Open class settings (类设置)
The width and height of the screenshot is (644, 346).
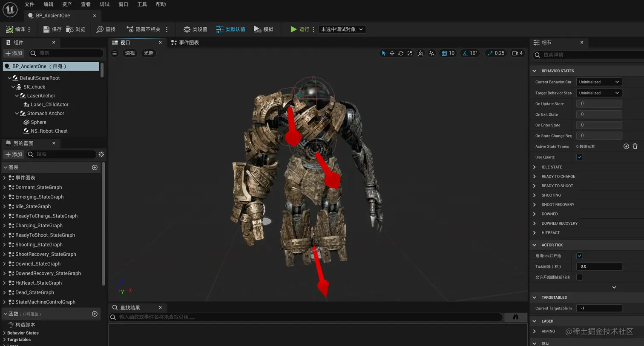click(x=195, y=29)
